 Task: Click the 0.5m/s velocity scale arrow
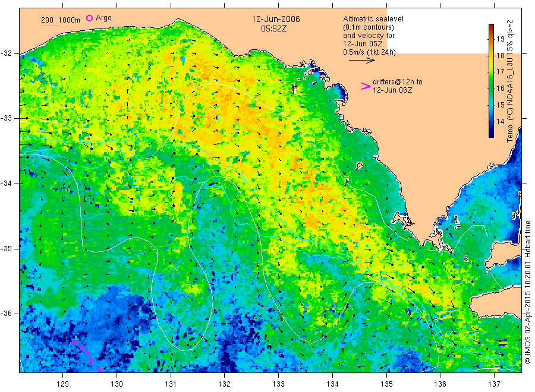(361, 61)
